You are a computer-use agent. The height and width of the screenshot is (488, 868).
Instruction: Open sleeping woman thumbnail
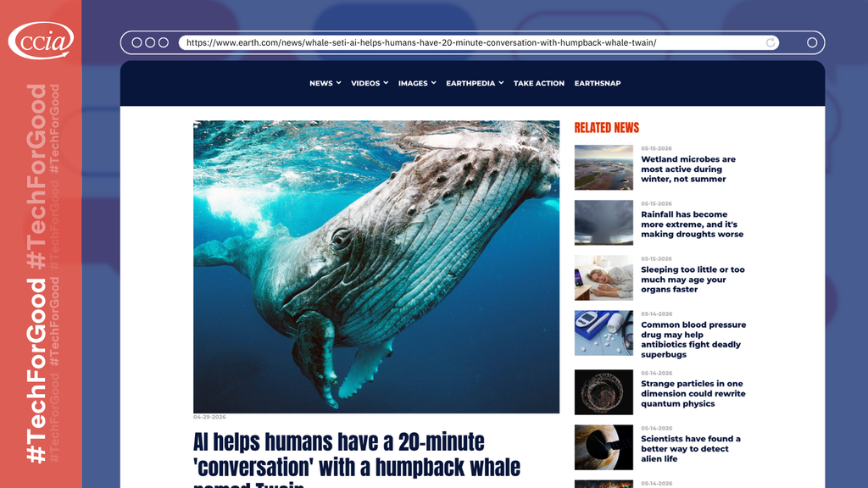coord(604,278)
